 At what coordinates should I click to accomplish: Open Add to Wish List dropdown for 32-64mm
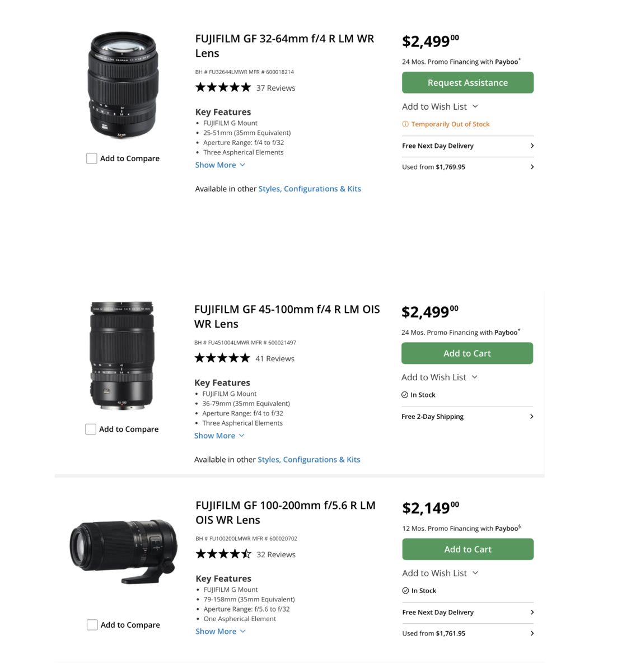[x=440, y=106]
